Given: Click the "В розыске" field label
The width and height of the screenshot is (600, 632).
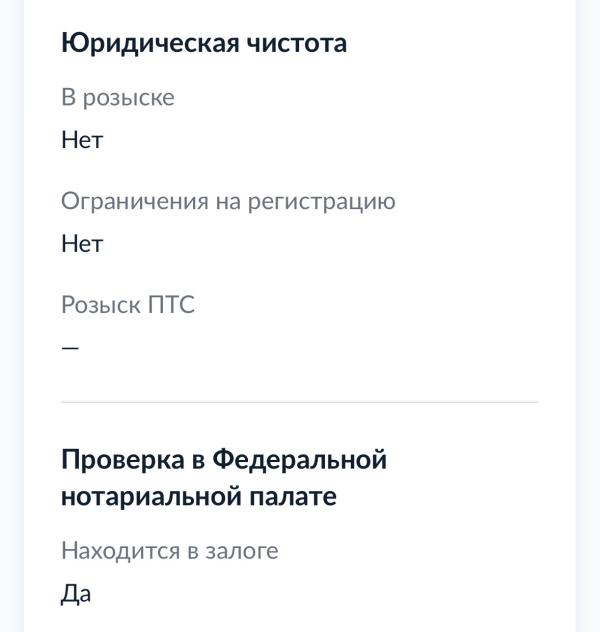Looking at the screenshot, I should click(117, 97).
